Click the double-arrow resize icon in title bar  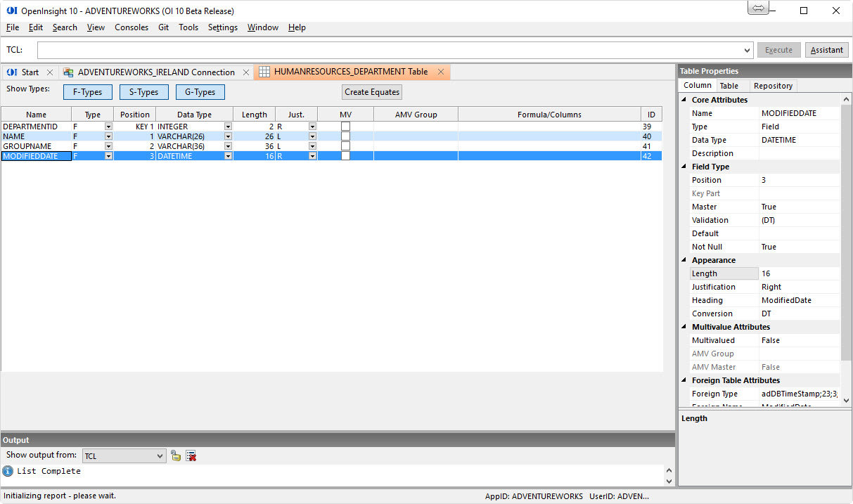coord(758,8)
